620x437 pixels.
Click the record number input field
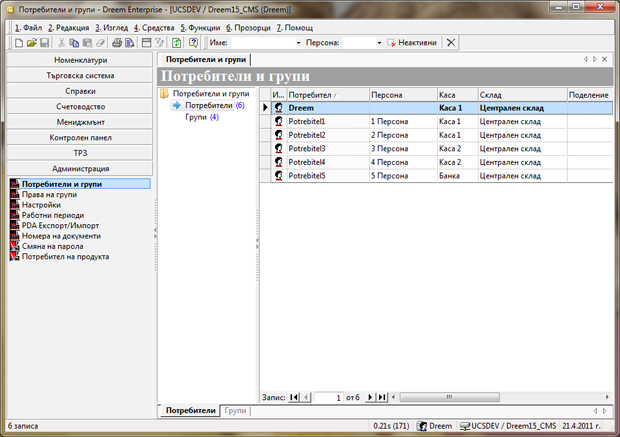[328, 397]
